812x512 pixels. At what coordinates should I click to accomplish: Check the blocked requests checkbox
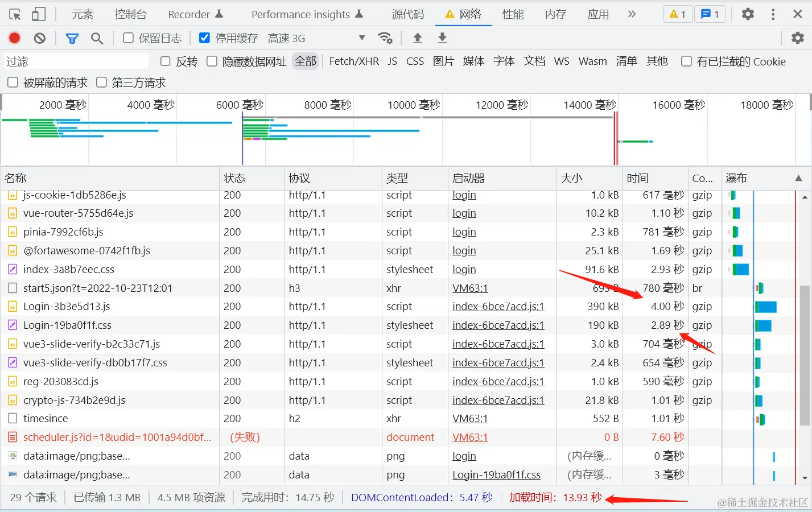click(13, 82)
